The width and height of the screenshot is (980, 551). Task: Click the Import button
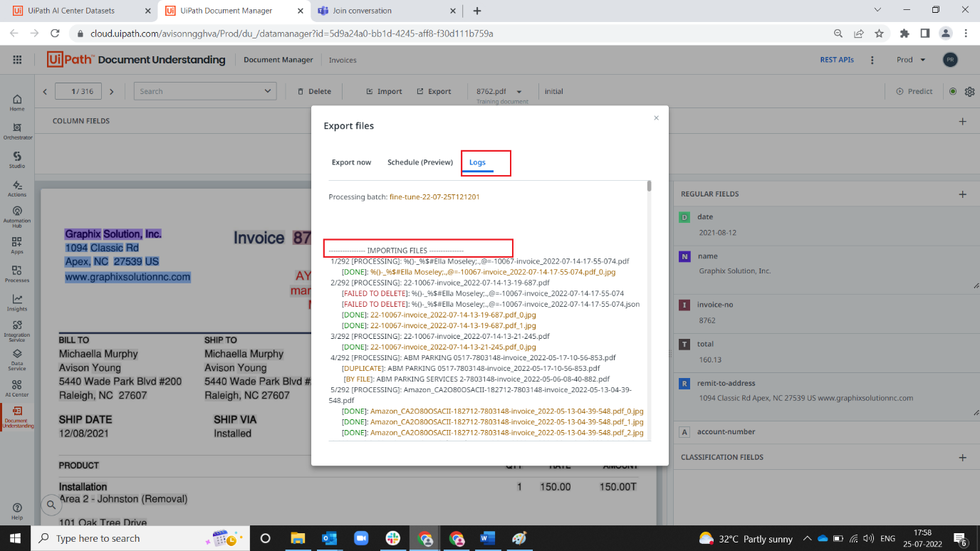[384, 91]
